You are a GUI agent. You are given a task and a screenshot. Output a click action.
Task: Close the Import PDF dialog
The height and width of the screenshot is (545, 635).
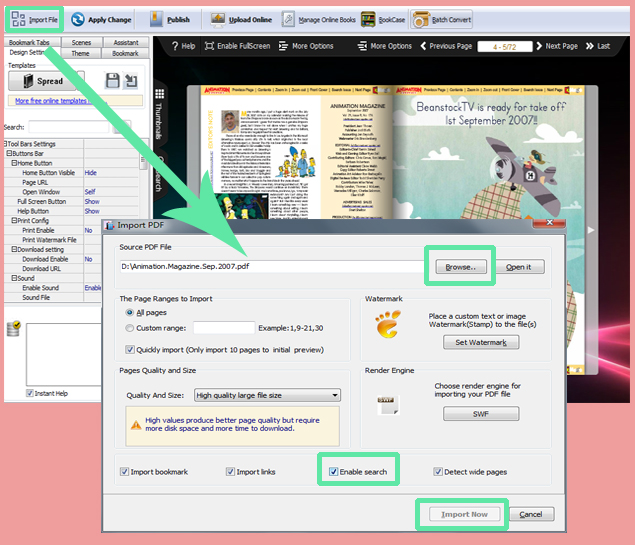(x=550, y=222)
